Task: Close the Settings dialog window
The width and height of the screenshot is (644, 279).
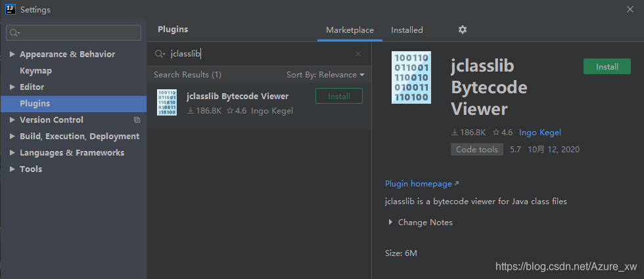Action: (x=630, y=9)
